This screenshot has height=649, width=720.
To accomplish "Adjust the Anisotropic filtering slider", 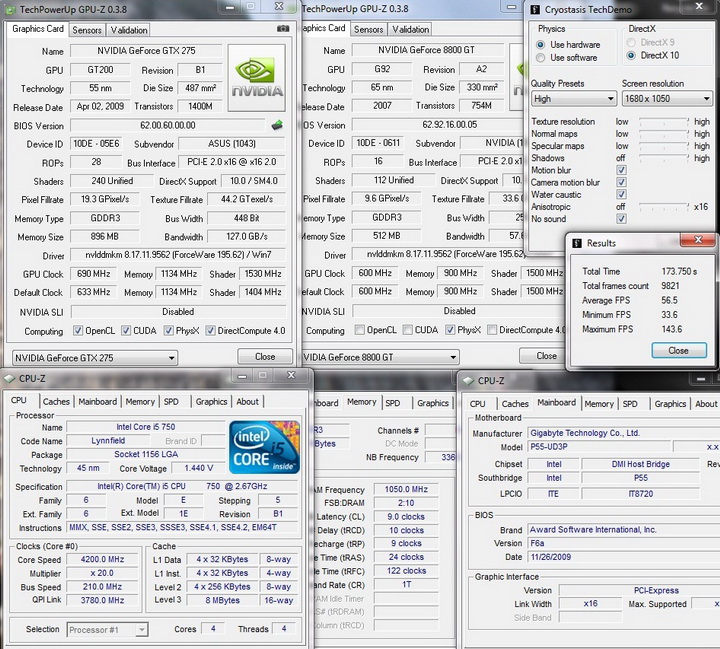I will (x=664, y=207).
